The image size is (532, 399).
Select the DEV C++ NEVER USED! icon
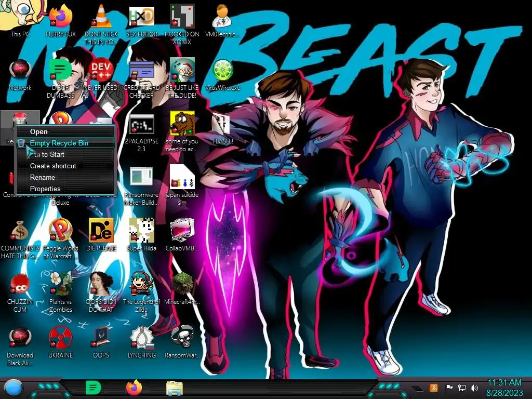(x=101, y=75)
